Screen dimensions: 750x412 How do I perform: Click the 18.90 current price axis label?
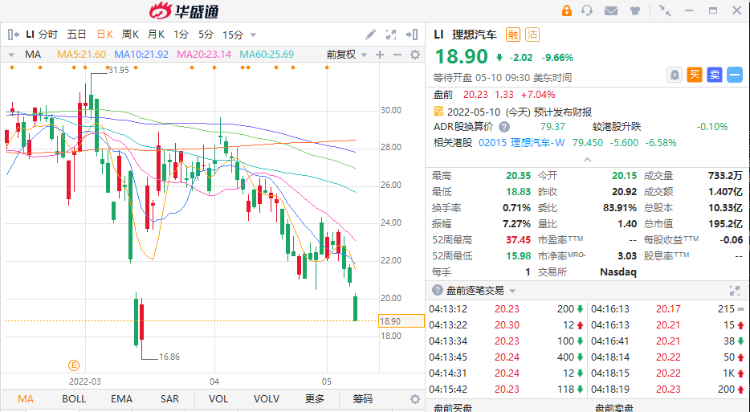[x=401, y=321]
